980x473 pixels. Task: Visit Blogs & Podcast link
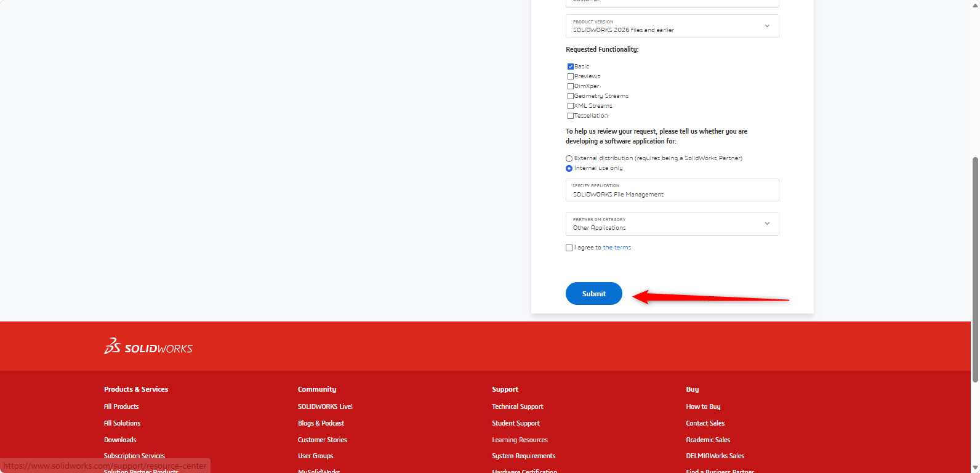(321, 423)
